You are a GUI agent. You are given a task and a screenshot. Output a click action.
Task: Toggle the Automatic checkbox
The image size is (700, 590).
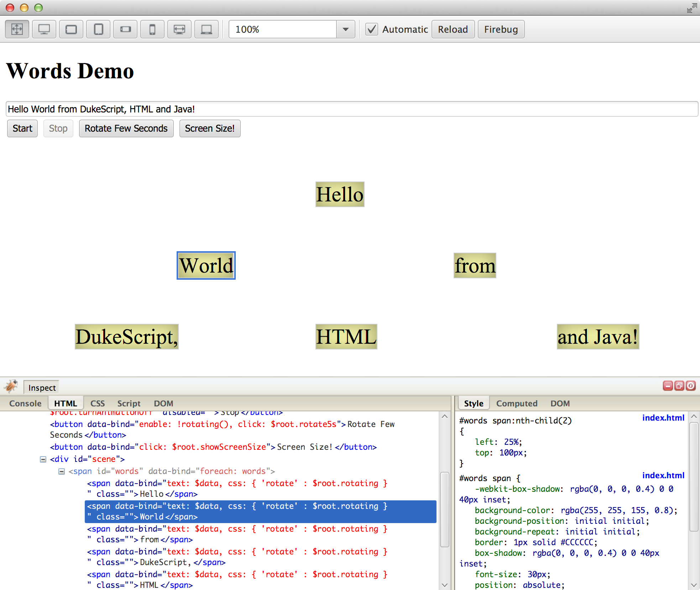click(x=372, y=29)
